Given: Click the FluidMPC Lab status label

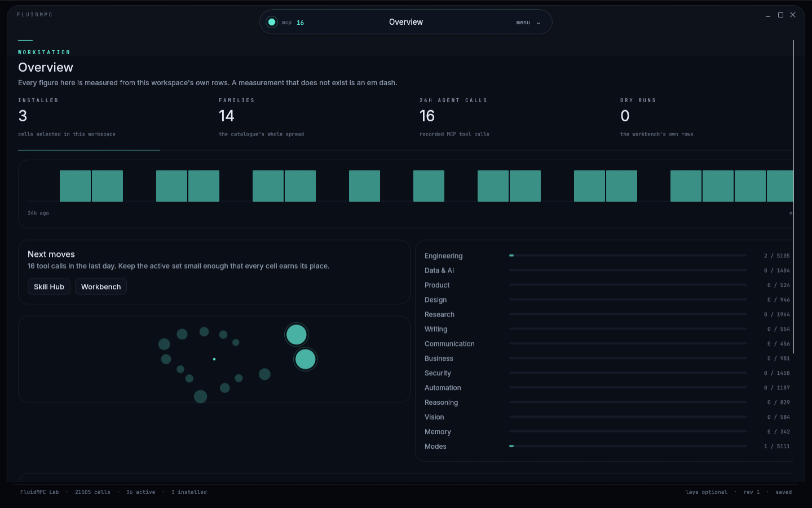Looking at the screenshot, I should (x=39, y=492).
